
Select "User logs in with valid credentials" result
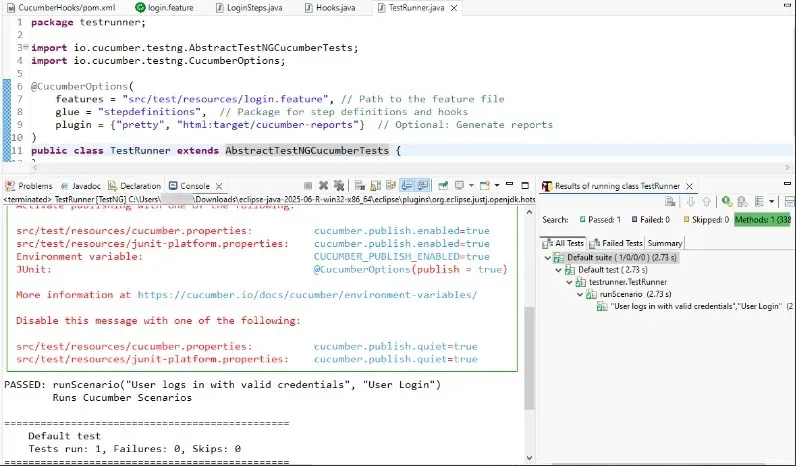(x=694, y=307)
